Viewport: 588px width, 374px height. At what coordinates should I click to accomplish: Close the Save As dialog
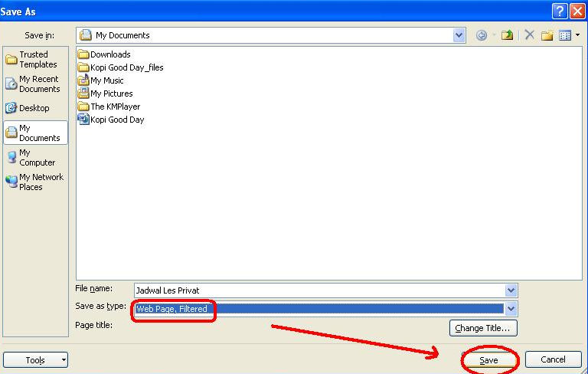(578, 11)
